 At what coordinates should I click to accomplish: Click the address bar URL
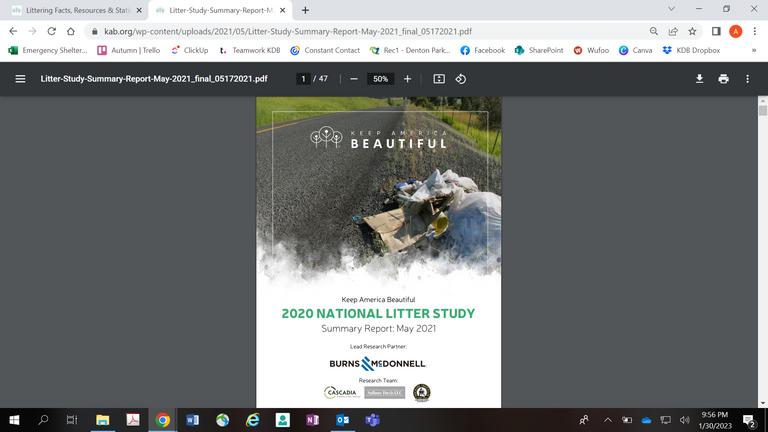pos(288,31)
